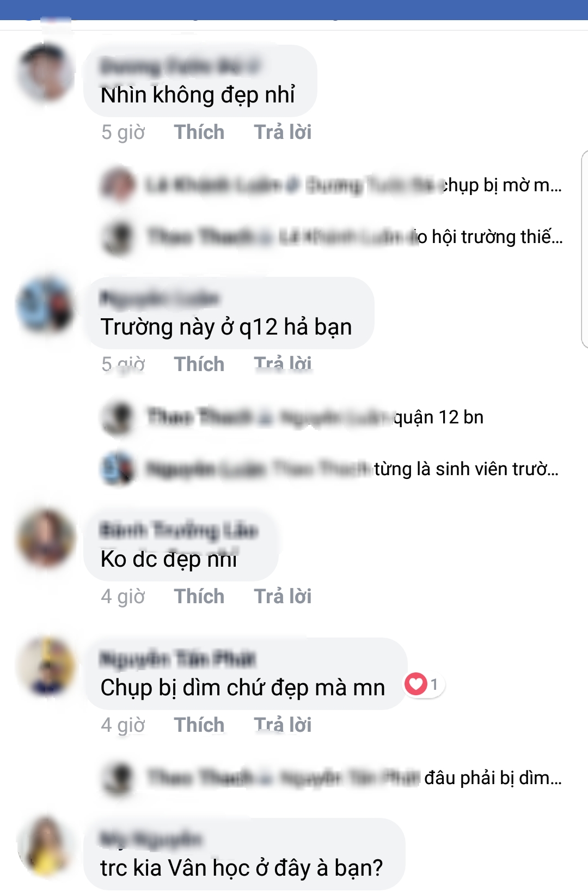Expand the reply ending 'hội trường thiế...'

tap(332, 237)
